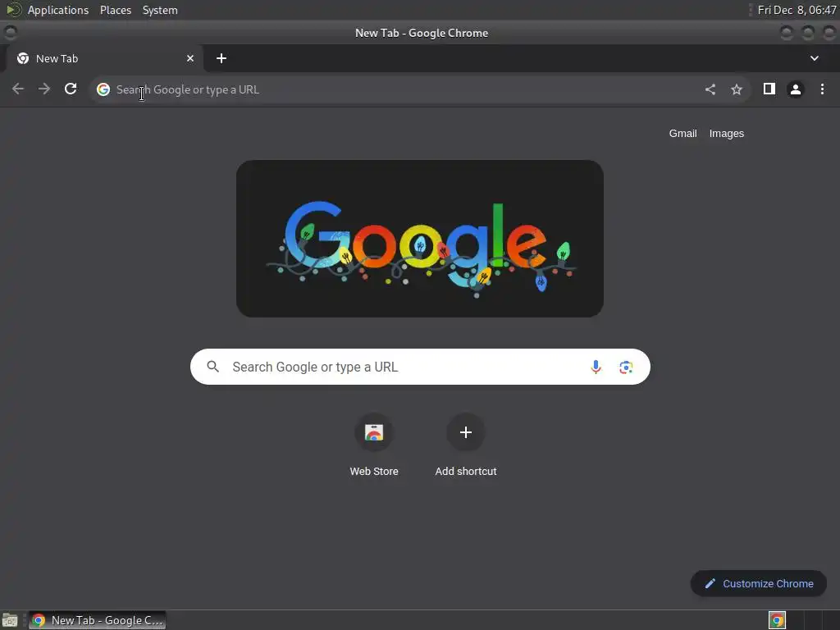Go back using the back arrow

pos(18,89)
